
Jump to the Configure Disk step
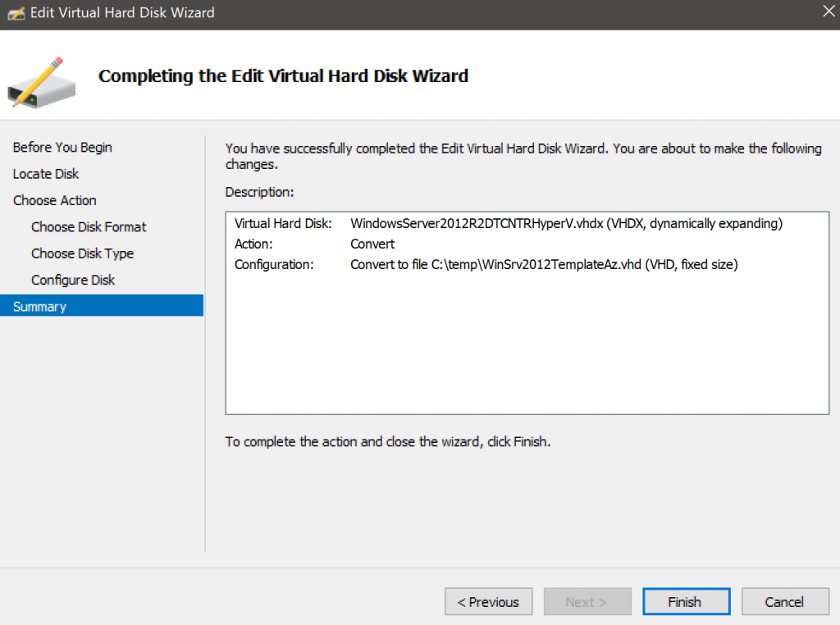(x=73, y=280)
